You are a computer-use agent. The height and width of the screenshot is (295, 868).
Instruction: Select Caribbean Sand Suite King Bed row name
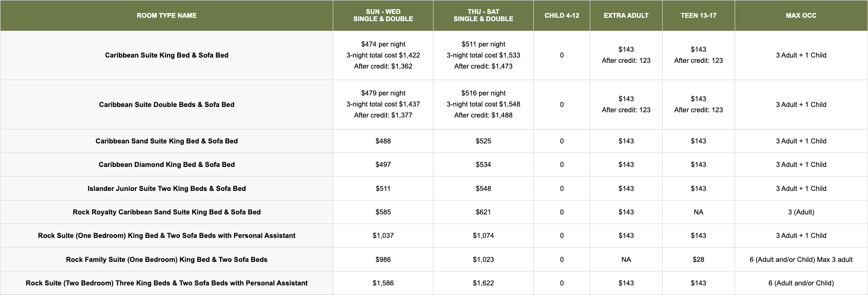166,141
